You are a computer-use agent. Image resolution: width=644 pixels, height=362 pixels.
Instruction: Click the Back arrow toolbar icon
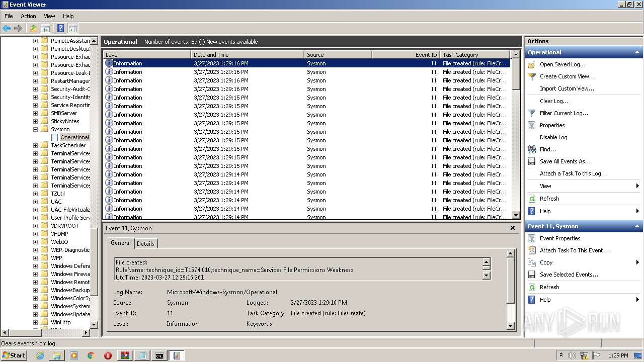pos(7,29)
